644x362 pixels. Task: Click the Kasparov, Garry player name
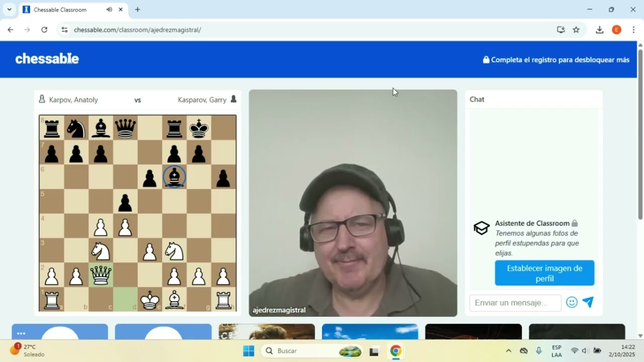pos(202,100)
